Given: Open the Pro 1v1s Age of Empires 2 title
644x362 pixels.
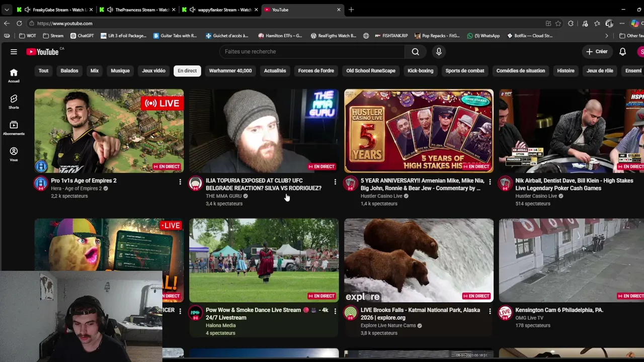Looking at the screenshot, I should (x=84, y=180).
